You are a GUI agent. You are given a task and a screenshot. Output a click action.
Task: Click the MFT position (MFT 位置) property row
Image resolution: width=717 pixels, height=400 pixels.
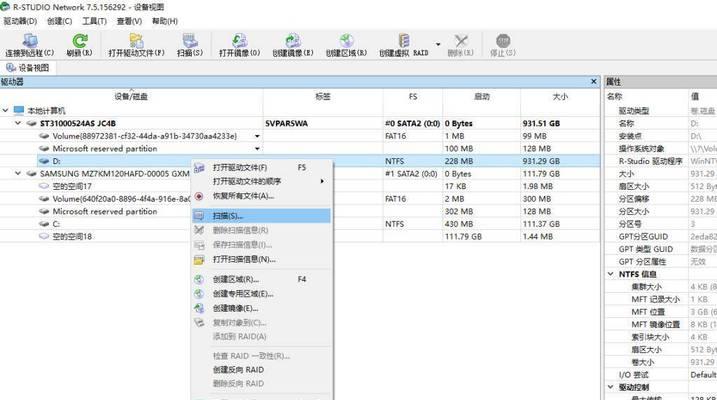(x=661, y=312)
